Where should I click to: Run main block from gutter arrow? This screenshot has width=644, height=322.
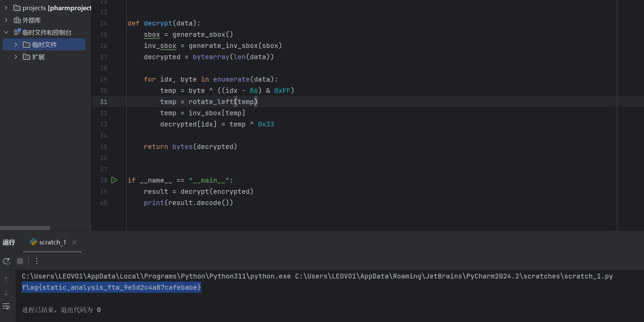click(115, 180)
